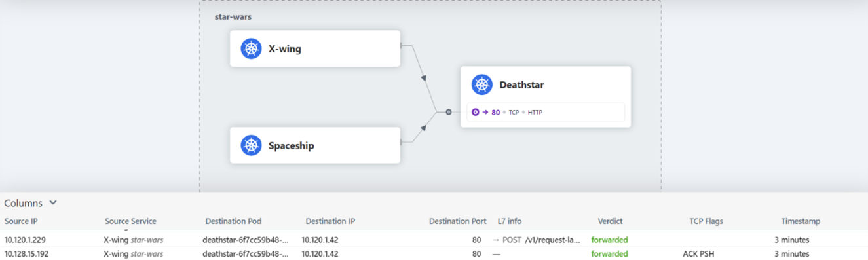Viewport: 868px width, 260px height.
Task: Click the Spaceship Kubernetes icon
Action: click(251, 145)
